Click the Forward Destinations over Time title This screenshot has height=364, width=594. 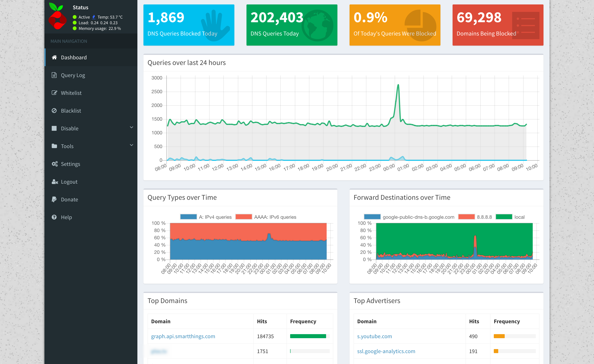(x=402, y=197)
